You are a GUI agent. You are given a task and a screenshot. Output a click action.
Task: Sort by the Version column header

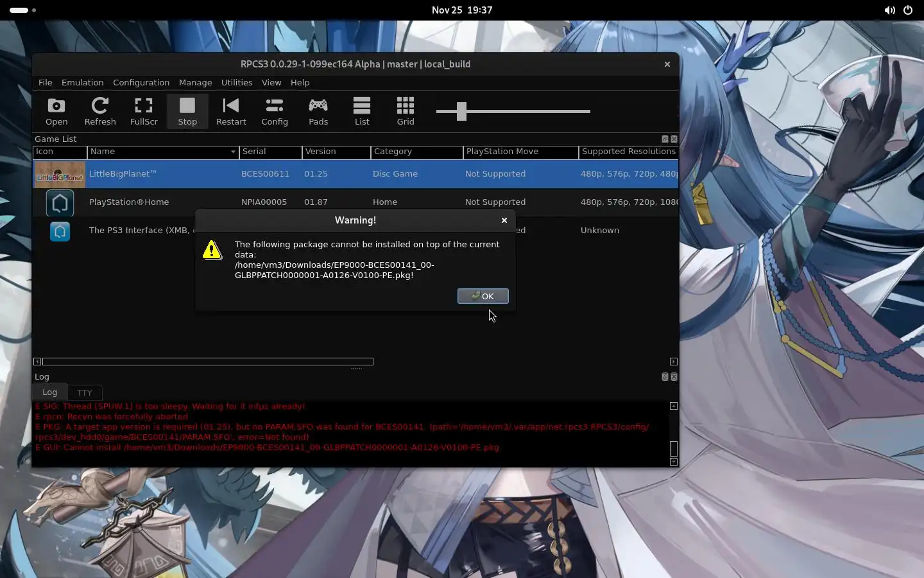coord(336,152)
